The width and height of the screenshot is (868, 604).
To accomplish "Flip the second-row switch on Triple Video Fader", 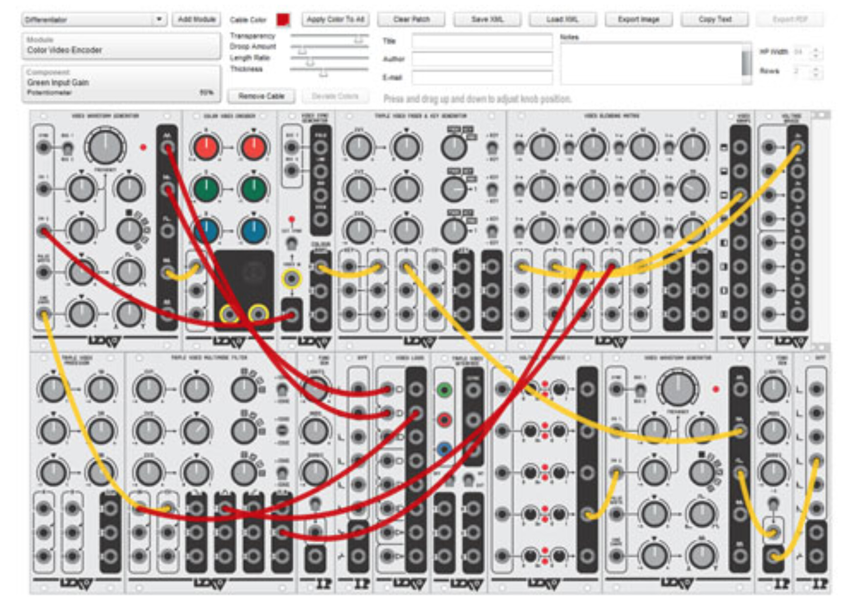I will click(492, 189).
